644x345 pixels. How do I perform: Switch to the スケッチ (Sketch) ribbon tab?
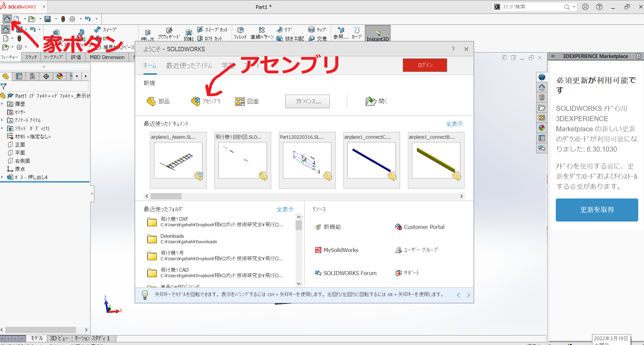click(x=31, y=57)
